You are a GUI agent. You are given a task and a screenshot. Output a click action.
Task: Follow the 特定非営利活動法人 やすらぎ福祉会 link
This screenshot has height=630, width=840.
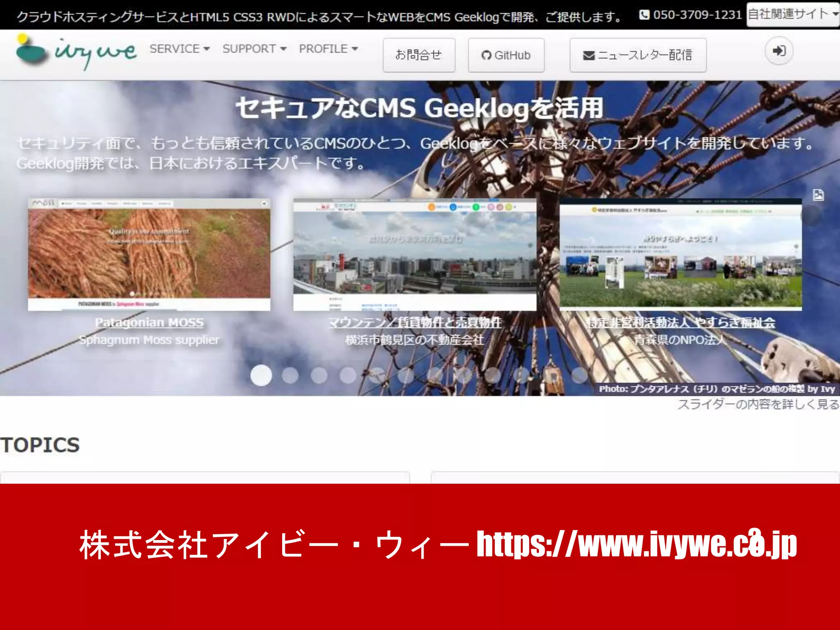click(681, 322)
